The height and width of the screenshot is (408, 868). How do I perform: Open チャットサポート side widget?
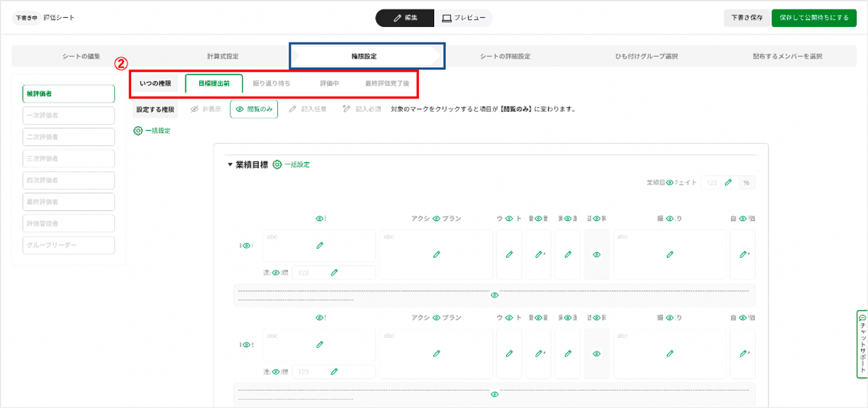[862, 344]
